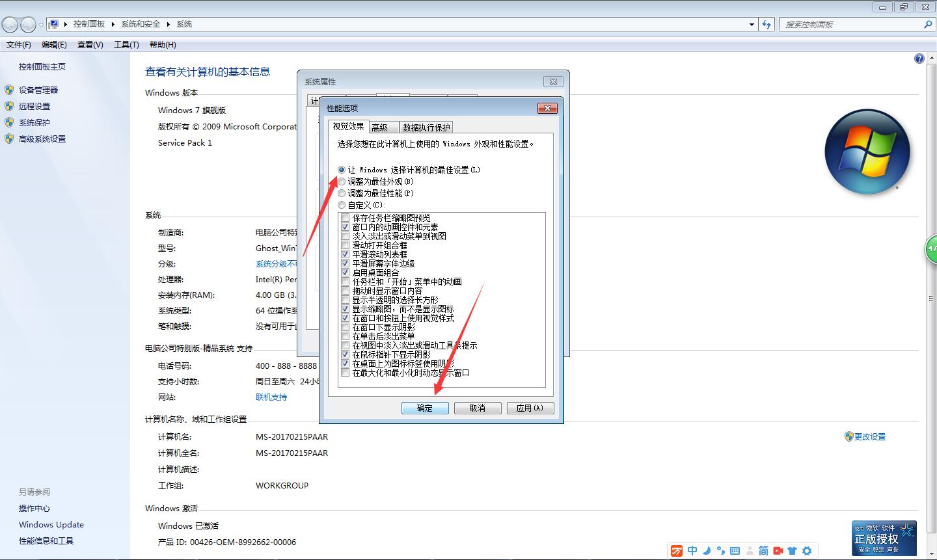
Task: Click the orange Sogou IME logo icon
Action: pos(677,551)
